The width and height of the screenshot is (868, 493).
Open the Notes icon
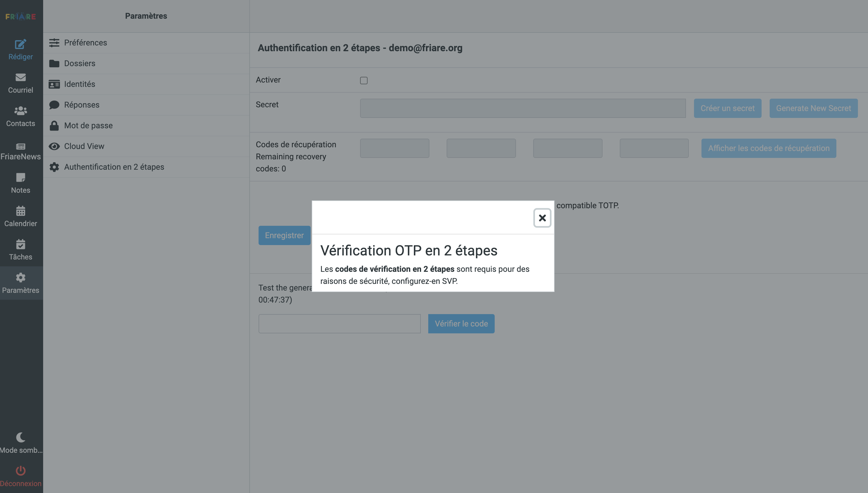pyautogui.click(x=20, y=177)
